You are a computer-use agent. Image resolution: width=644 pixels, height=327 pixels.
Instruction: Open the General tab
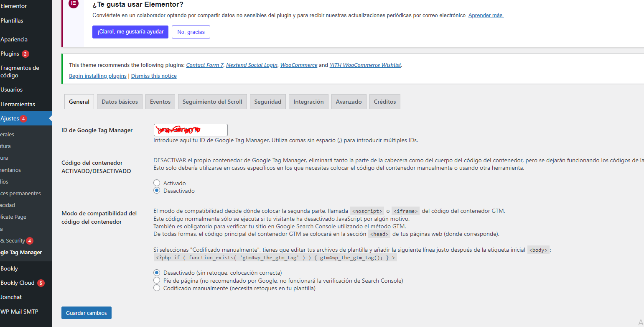click(x=79, y=102)
